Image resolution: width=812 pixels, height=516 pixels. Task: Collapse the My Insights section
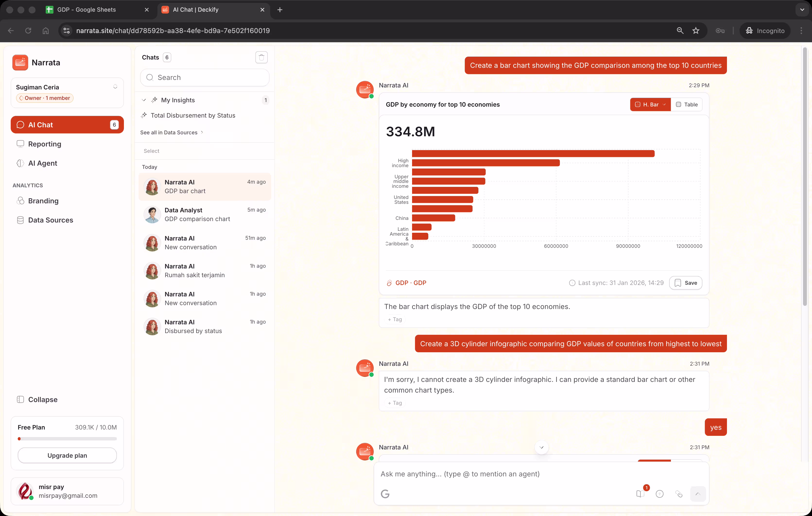pyautogui.click(x=144, y=100)
